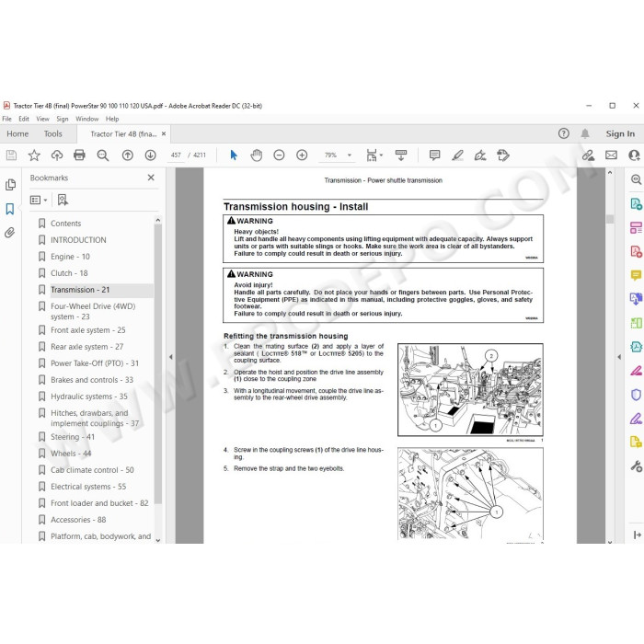Open the yellow Comment tool in right pane
644x644 pixels.
point(636,275)
